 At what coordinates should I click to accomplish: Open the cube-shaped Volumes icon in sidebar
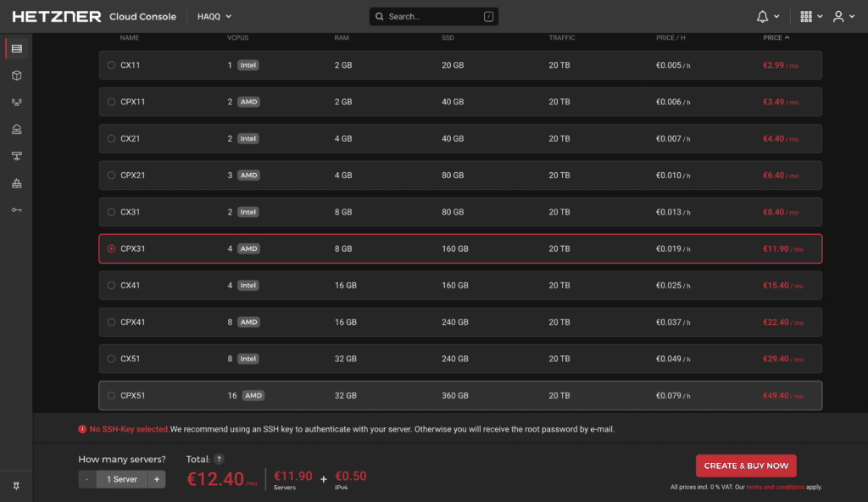point(17,75)
